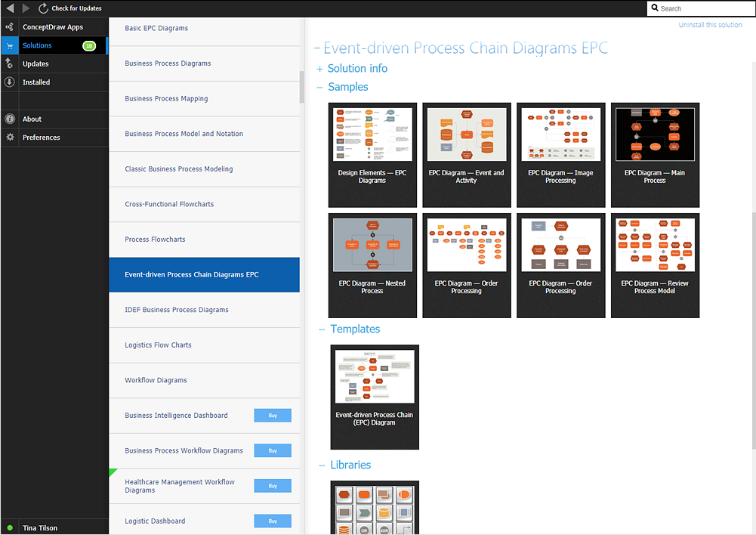
Task: Click Check for Updates
Action: coord(77,8)
